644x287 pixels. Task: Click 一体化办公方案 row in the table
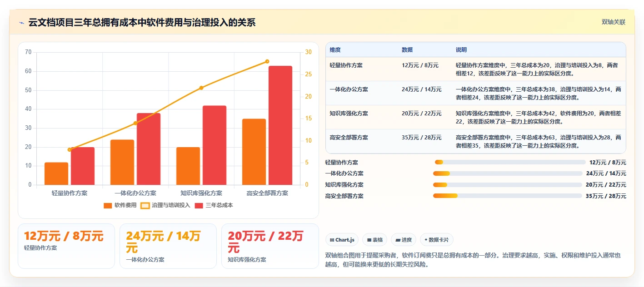pyautogui.click(x=476, y=93)
